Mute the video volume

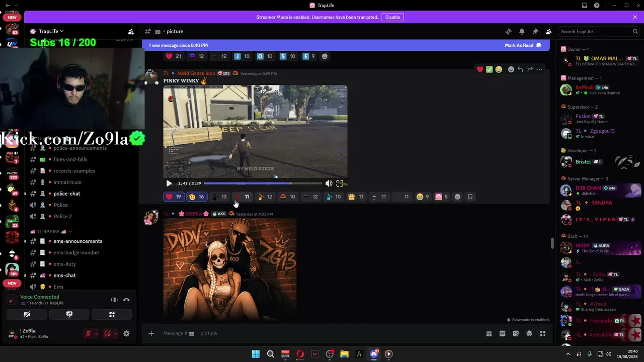pyautogui.click(x=329, y=184)
